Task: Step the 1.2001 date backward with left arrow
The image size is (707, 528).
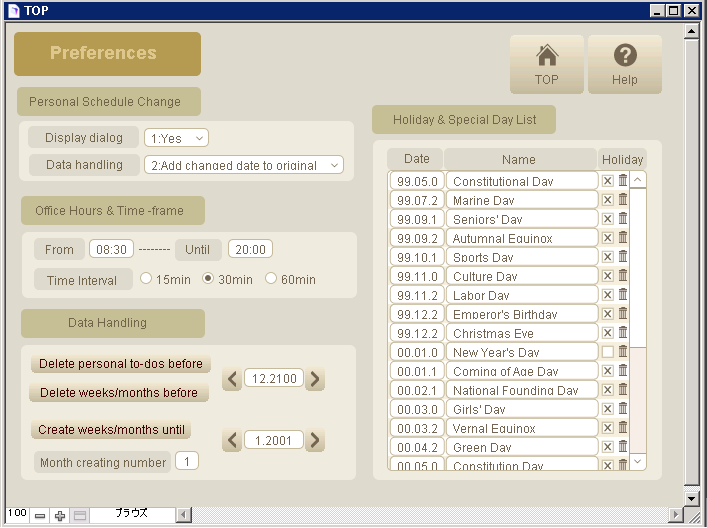Action: 232,440
